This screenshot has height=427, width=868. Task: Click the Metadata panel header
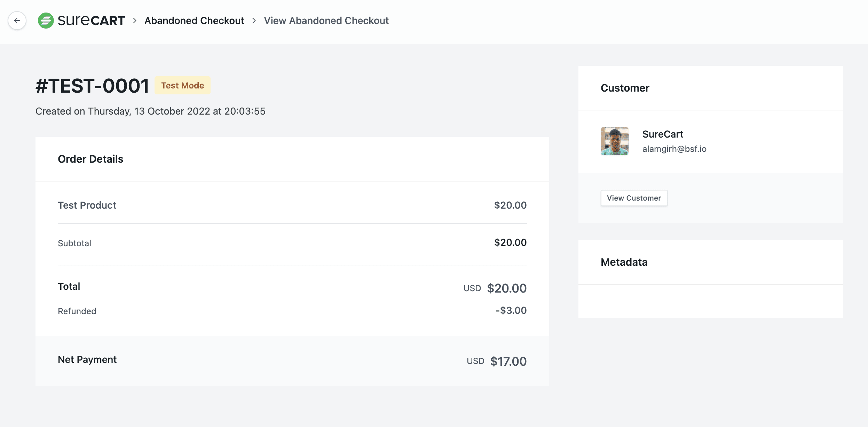pyautogui.click(x=624, y=262)
